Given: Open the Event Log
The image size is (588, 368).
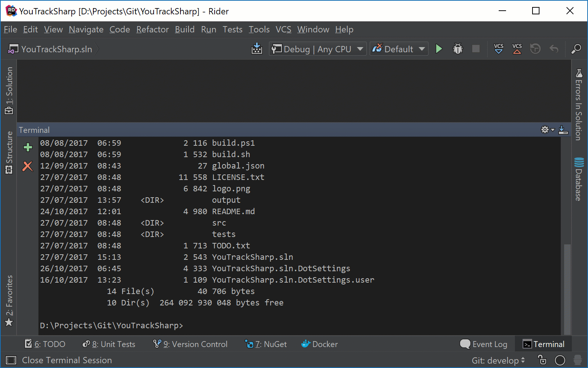Looking at the screenshot, I should coord(484,344).
